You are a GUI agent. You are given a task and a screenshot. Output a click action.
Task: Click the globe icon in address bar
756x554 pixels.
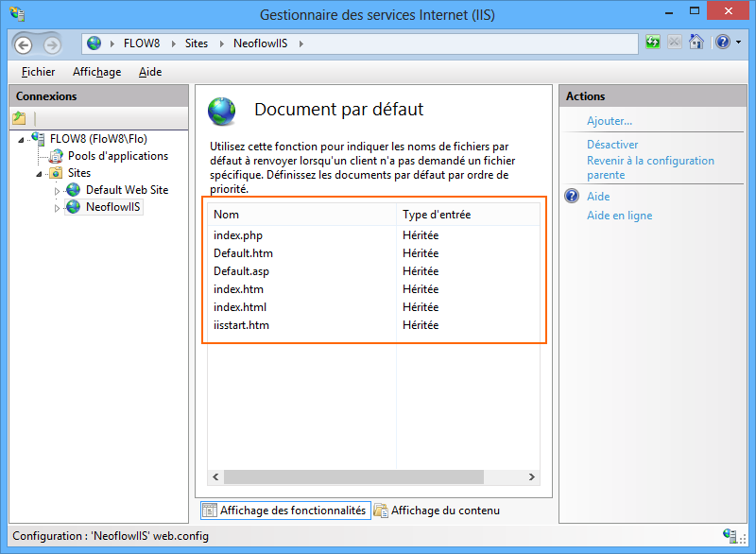click(94, 43)
